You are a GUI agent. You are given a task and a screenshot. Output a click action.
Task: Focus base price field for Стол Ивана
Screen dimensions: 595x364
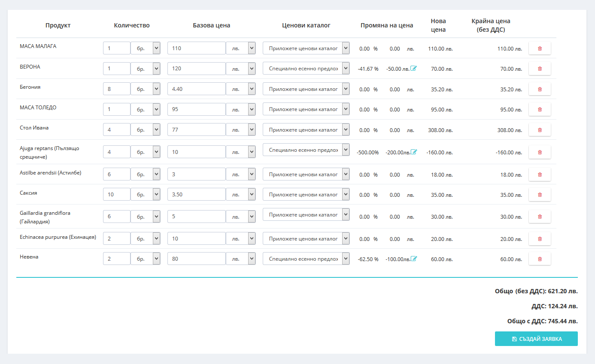pyautogui.click(x=197, y=129)
